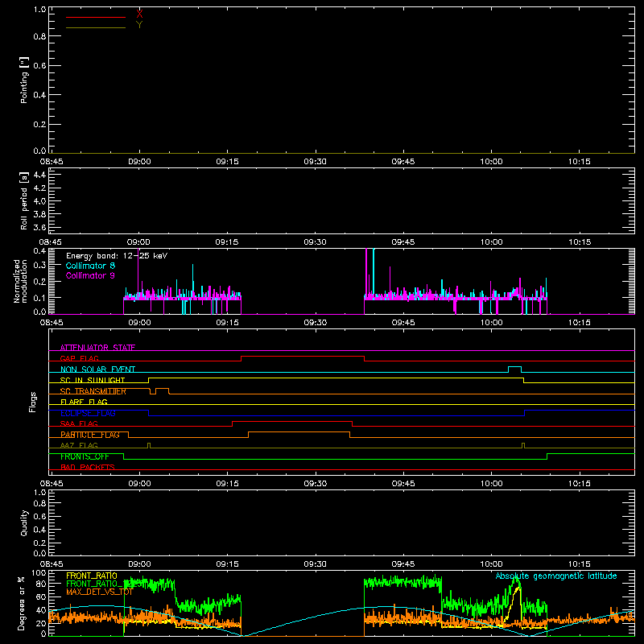Select the NON_SOLAR_EVENT flag label

point(97,369)
